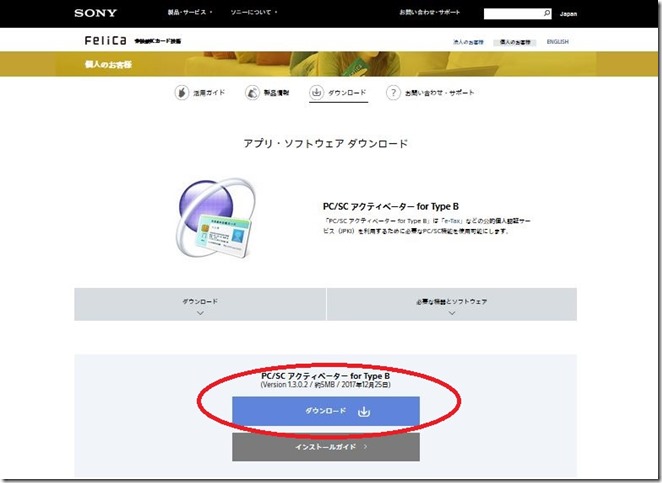Click the Version 1.3.0.2 info text
Viewport: 662px width, 483px height.
point(326,385)
